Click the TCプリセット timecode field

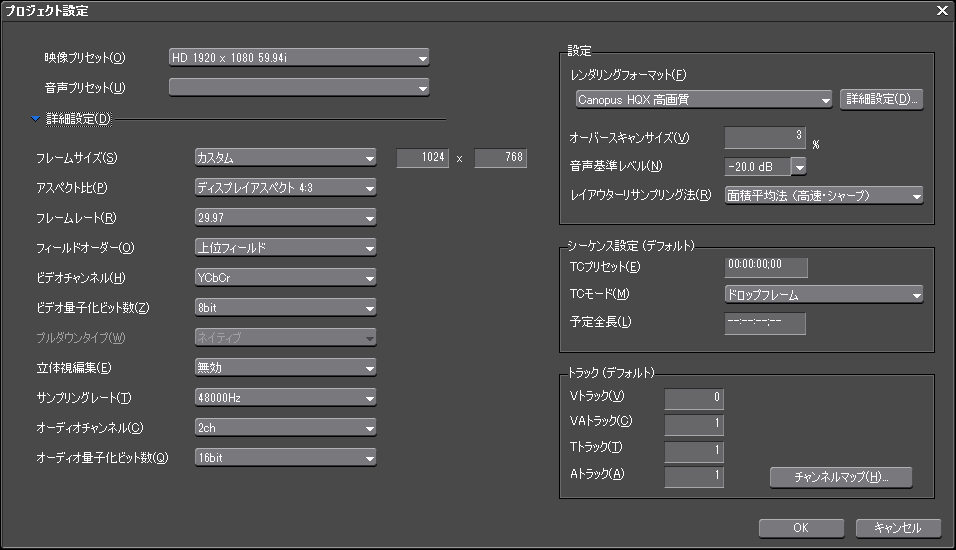pyautogui.click(x=766, y=267)
